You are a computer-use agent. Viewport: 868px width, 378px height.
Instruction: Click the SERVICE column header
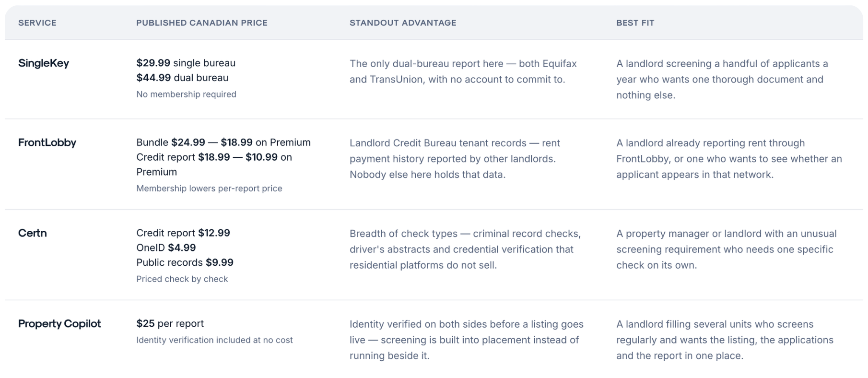pos(37,23)
